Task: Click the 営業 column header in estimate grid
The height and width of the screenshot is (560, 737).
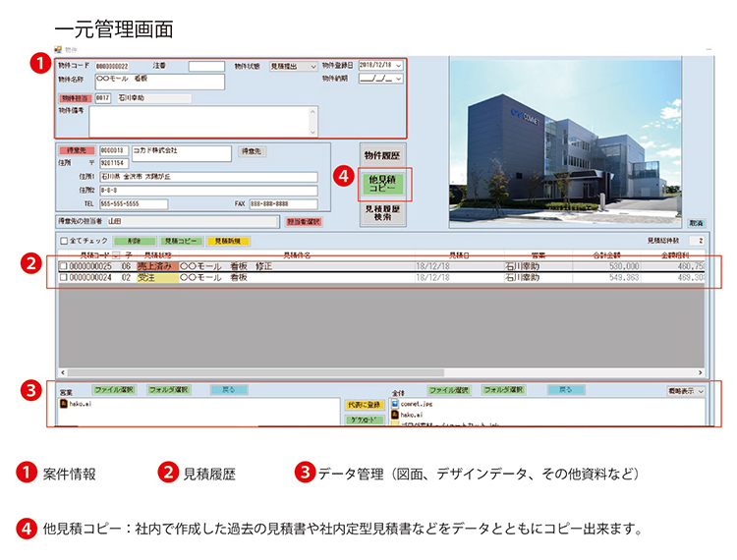Action: tap(539, 255)
